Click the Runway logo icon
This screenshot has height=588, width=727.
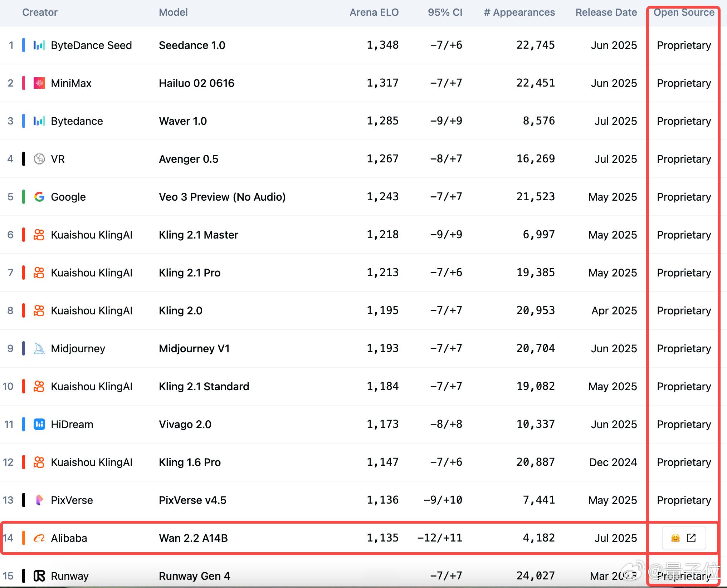pos(39,576)
